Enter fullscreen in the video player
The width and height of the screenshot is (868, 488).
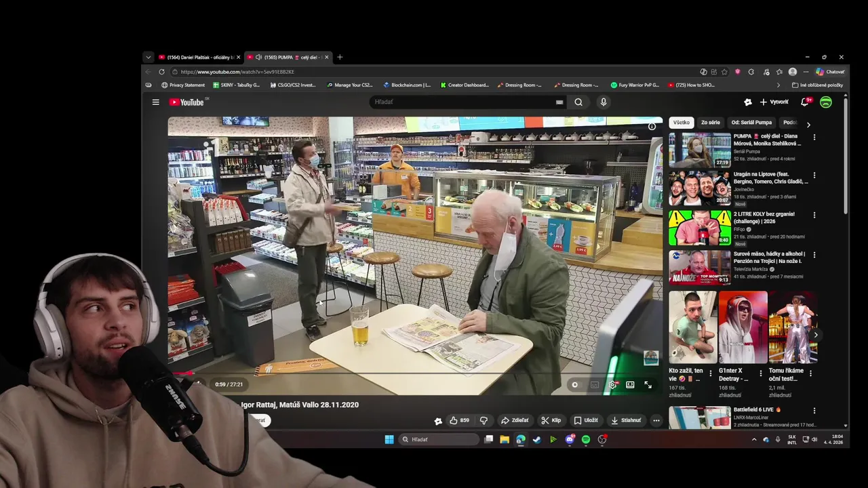tap(648, 384)
